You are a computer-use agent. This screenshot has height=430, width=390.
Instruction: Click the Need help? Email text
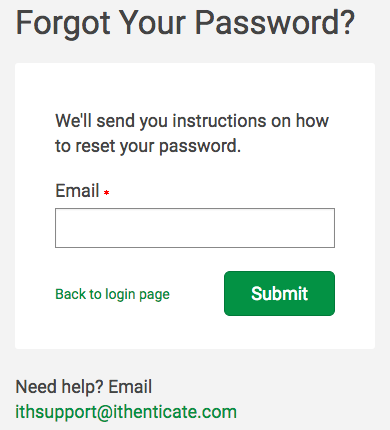(x=84, y=387)
